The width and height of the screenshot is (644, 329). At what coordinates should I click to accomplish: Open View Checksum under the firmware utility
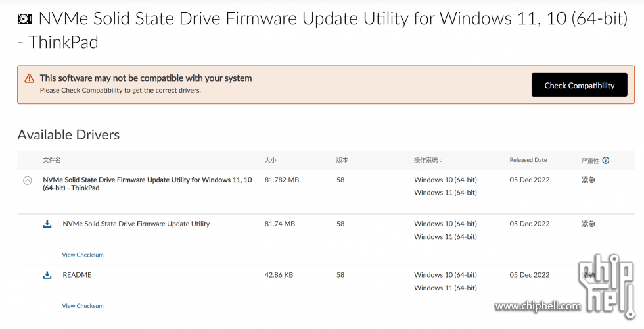(83, 255)
